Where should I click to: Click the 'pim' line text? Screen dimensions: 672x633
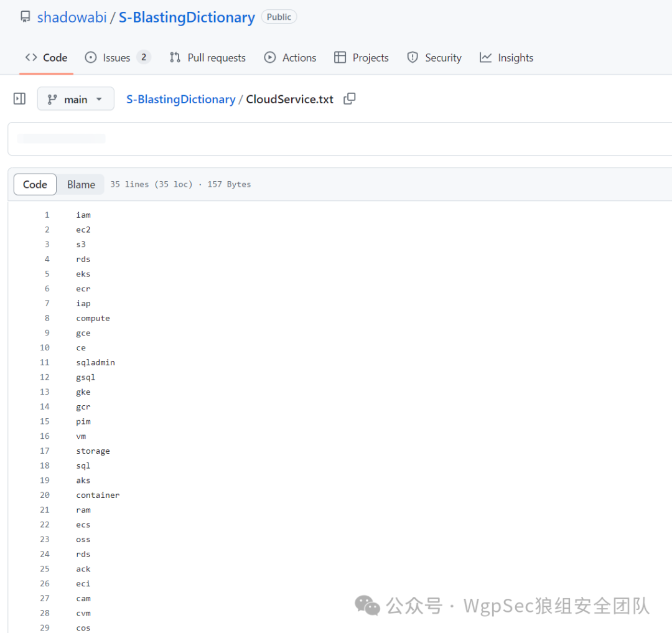83,421
